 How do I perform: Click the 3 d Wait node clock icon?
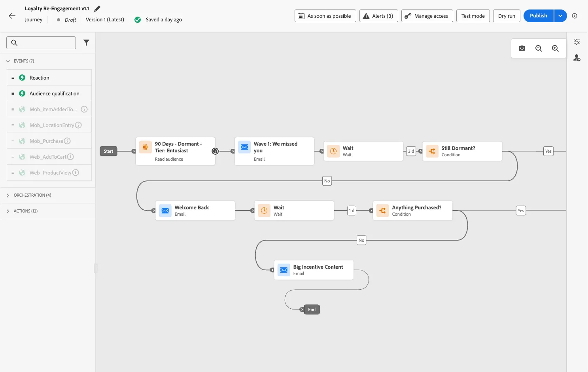[333, 151]
